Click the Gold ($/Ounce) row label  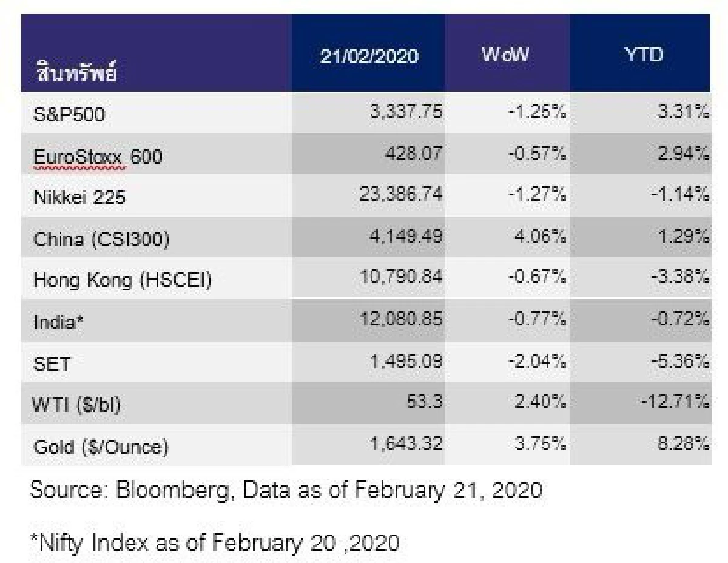[100, 447]
